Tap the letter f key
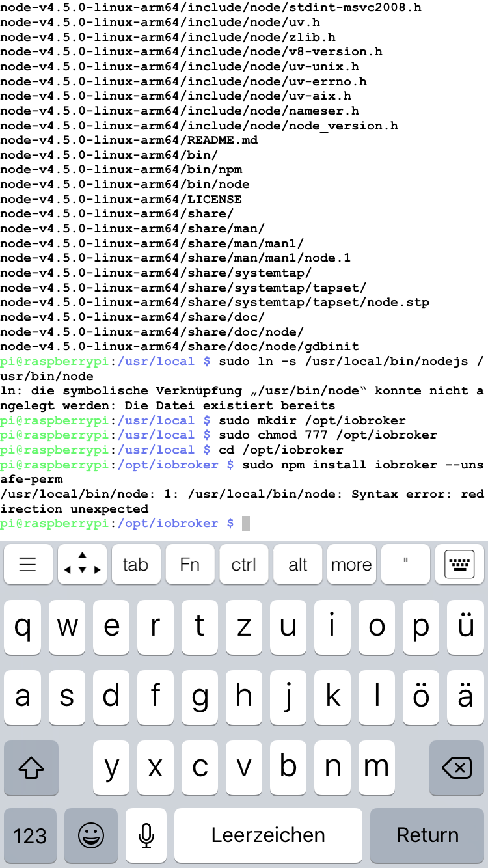The height and width of the screenshot is (868, 488). pyautogui.click(x=156, y=698)
